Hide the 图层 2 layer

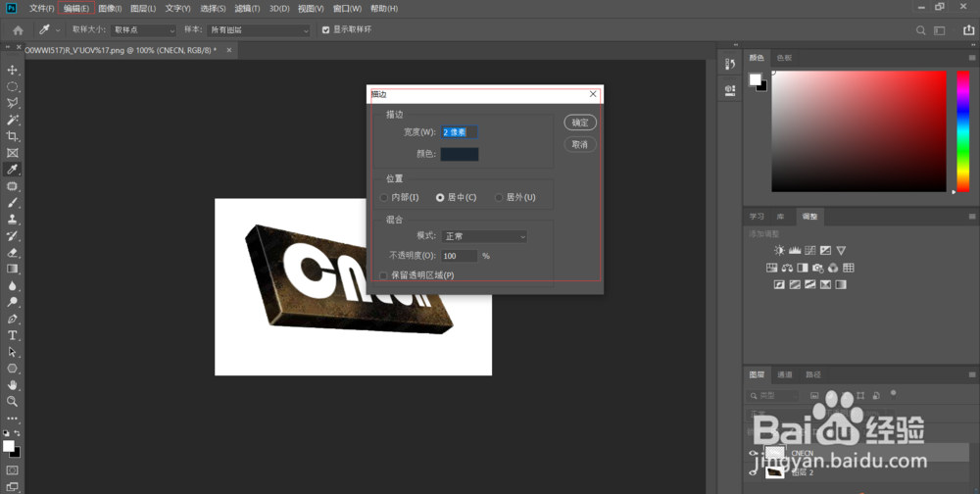click(753, 472)
